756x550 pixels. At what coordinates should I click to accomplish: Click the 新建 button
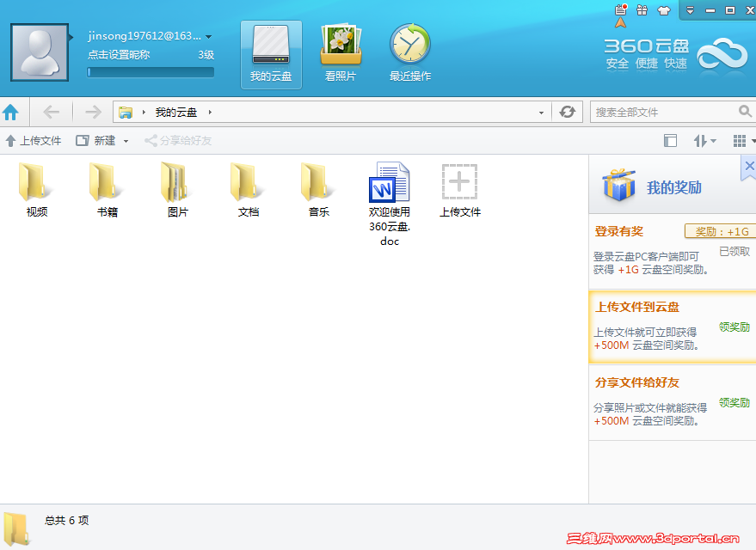point(96,141)
